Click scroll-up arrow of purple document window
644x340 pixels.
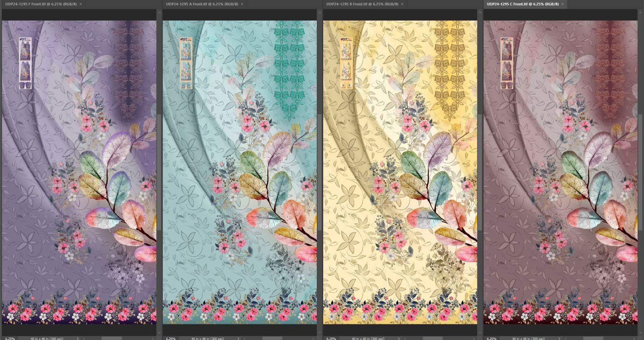tap(159, 13)
